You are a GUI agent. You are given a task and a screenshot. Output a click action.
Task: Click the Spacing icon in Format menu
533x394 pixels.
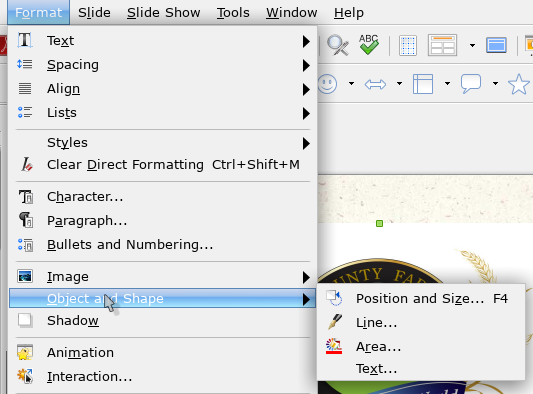click(25, 64)
